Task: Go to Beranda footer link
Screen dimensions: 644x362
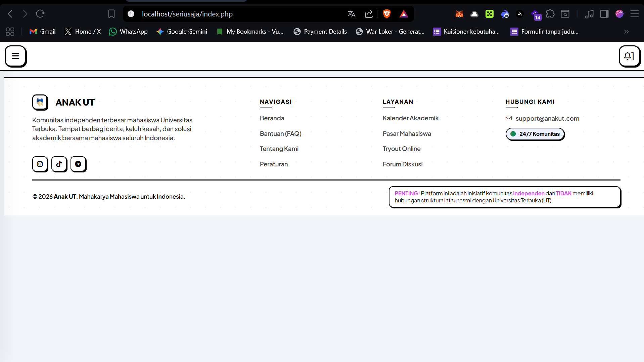Action: 272,118
